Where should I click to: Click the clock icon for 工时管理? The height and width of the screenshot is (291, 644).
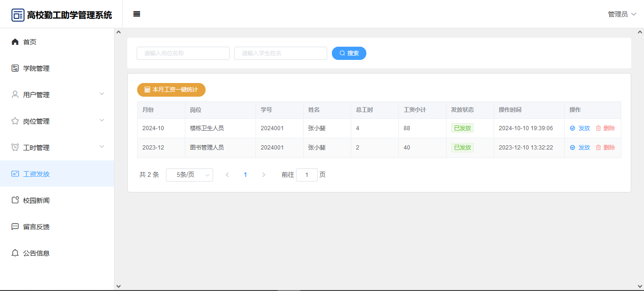tap(15, 148)
